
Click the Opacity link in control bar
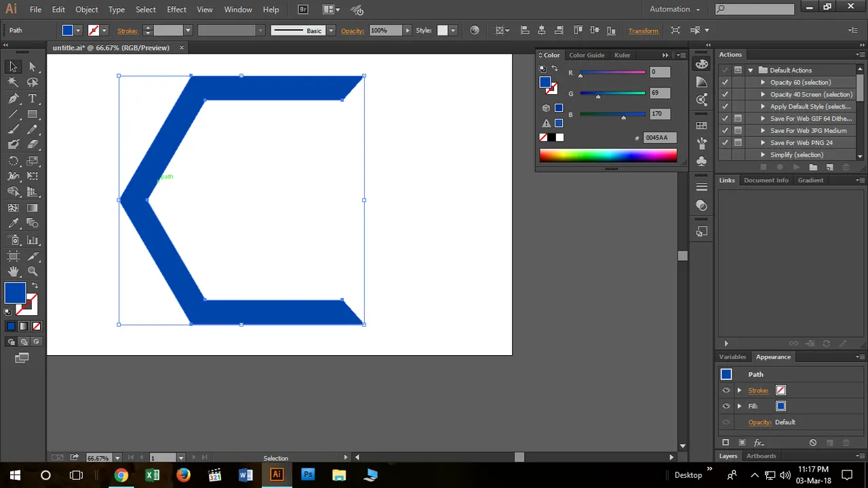353,31
